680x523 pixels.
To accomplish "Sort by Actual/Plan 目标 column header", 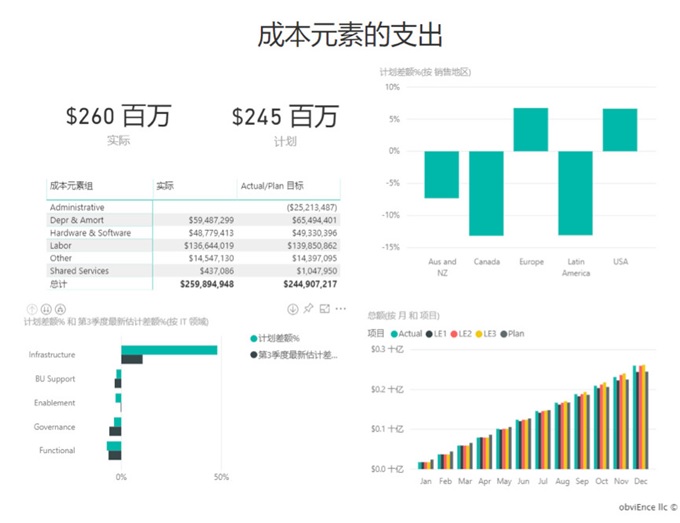I will 273,186.
